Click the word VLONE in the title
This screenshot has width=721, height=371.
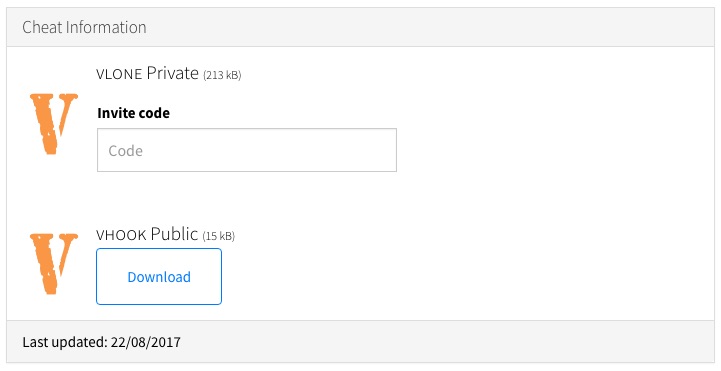tap(119, 74)
